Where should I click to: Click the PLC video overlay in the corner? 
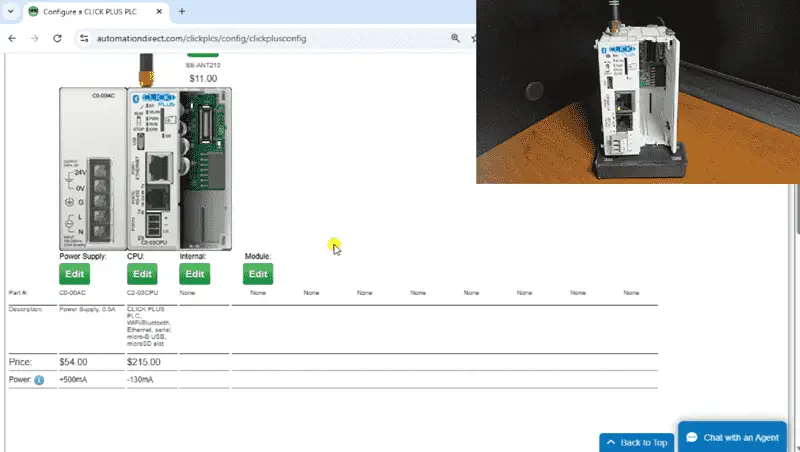tap(638, 92)
